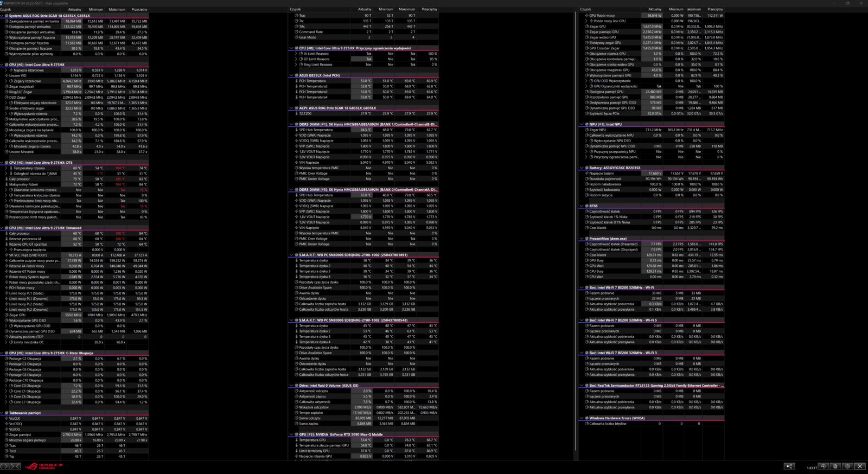Screen dimensions: 868x474
Task: Collapse the GPU NVIDIA GeForce RTX 5090 section
Action: [x=291, y=434]
